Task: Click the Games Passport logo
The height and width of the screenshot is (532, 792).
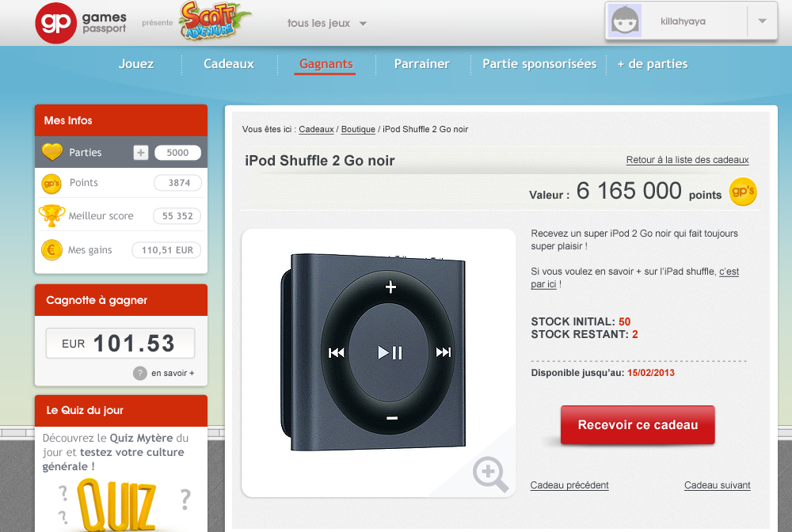Action: point(81,23)
